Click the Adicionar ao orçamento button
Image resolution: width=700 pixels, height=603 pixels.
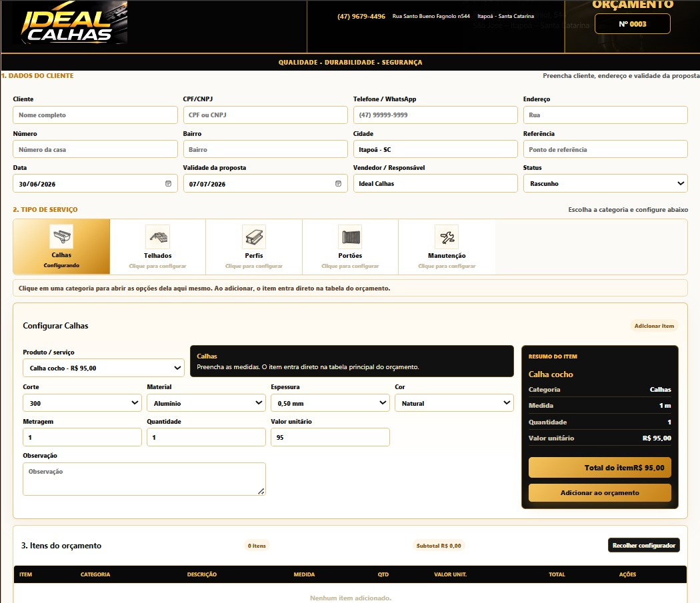(599, 493)
